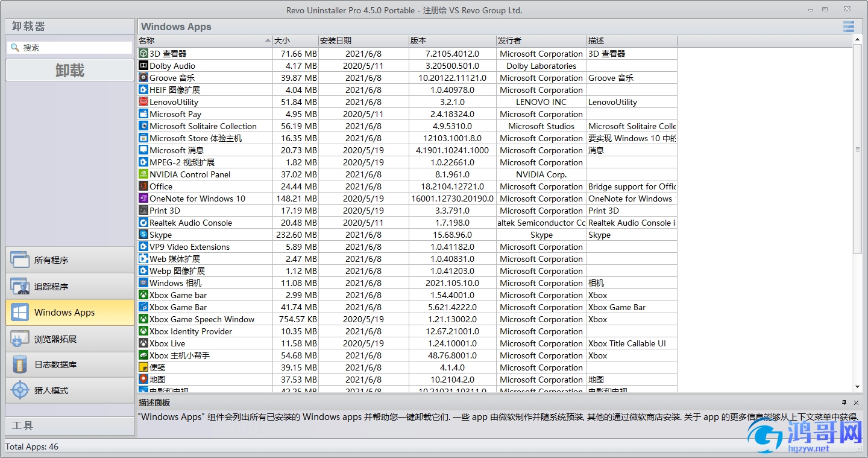This screenshot has height=458, width=868.
Task: Click the Xbox Live app icon
Action: (x=143, y=343)
